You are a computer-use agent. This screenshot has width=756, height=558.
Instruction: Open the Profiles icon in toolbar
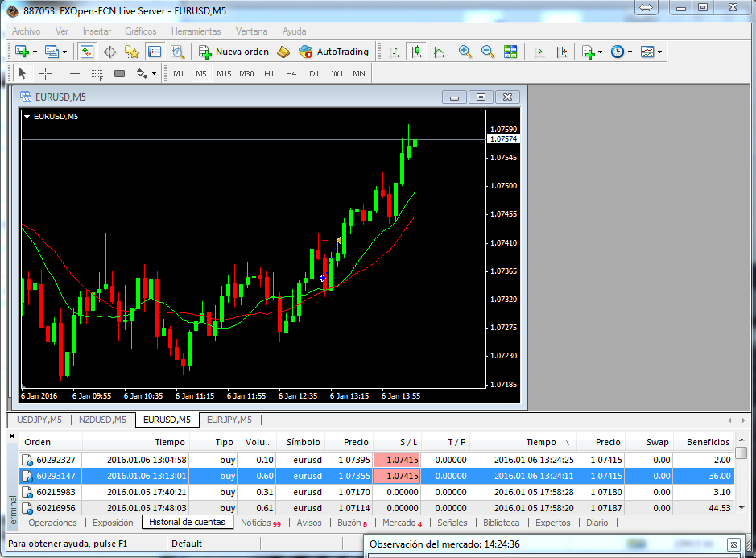pos(52,52)
